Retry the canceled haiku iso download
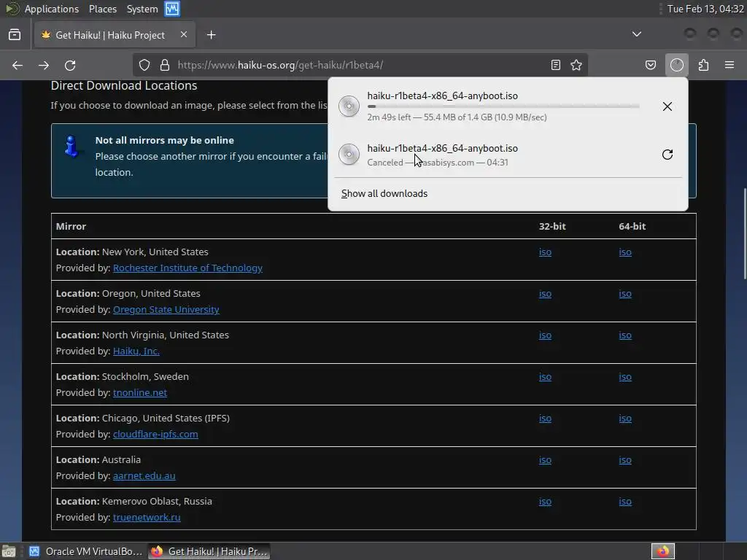 pos(667,155)
